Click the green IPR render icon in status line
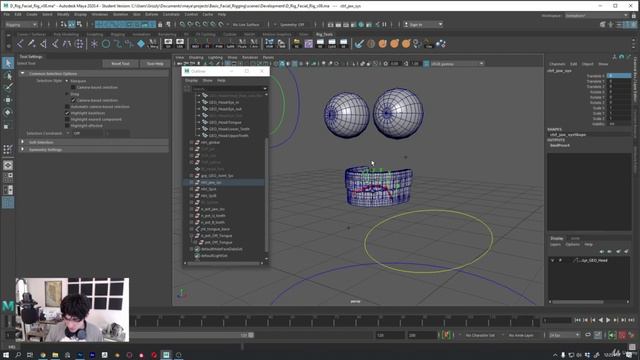 click(361, 24)
